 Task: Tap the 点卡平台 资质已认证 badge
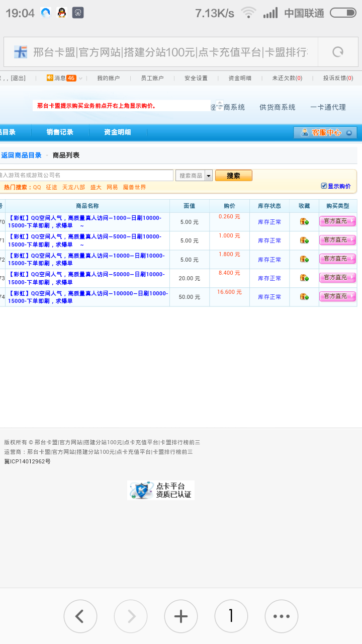pyautogui.click(x=161, y=490)
